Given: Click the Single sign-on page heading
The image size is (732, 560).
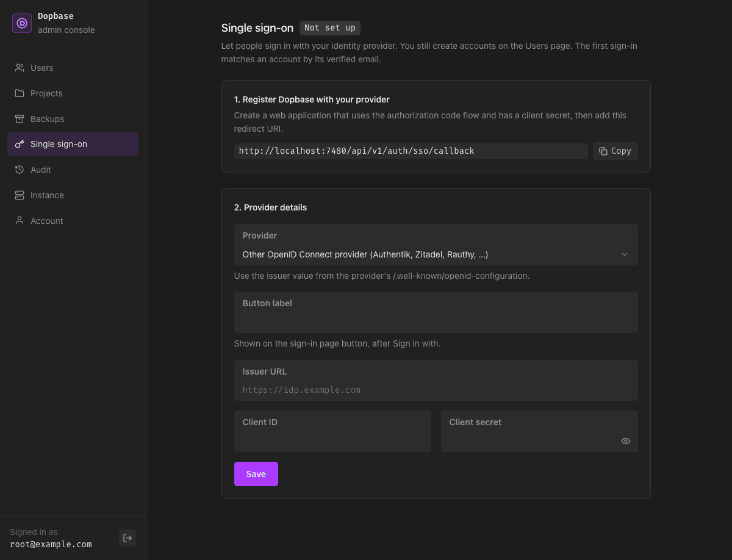Looking at the screenshot, I should coord(257,28).
